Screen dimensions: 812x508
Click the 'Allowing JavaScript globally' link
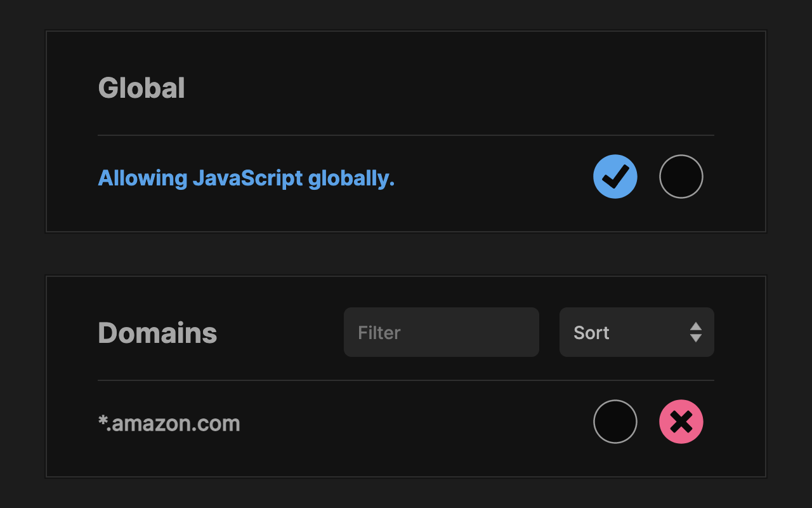[x=246, y=178]
